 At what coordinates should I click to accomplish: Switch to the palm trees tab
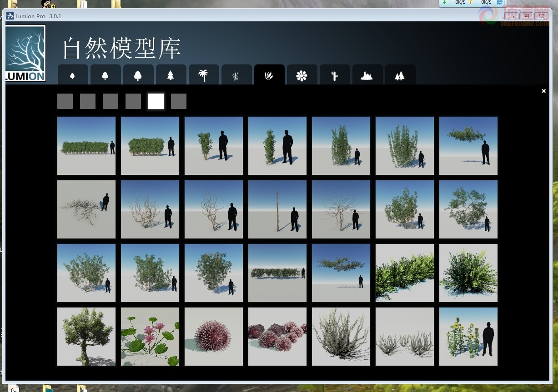204,75
